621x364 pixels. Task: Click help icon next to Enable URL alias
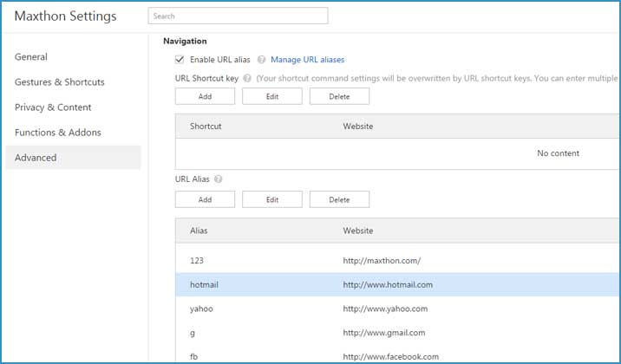pyautogui.click(x=261, y=60)
